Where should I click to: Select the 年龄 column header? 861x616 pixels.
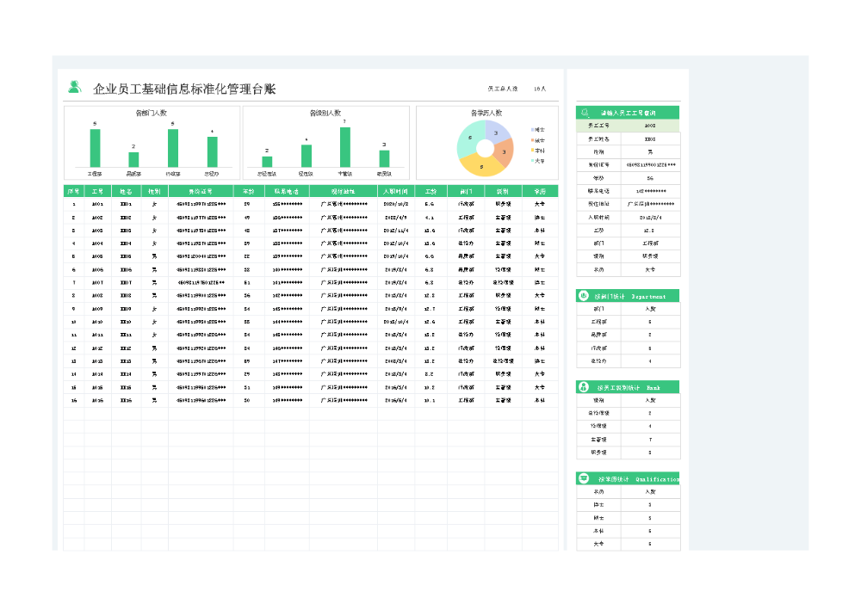point(249,192)
